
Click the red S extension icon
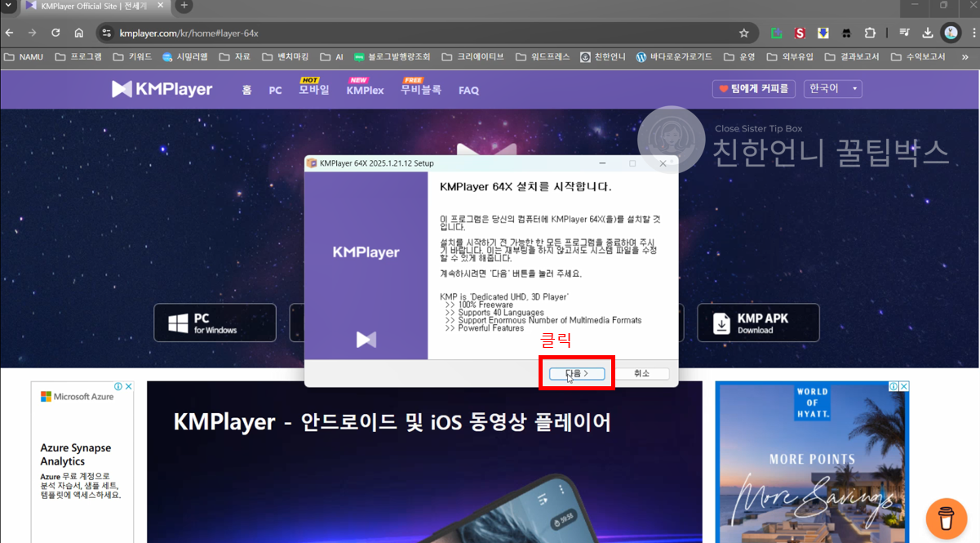click(800, 33)
